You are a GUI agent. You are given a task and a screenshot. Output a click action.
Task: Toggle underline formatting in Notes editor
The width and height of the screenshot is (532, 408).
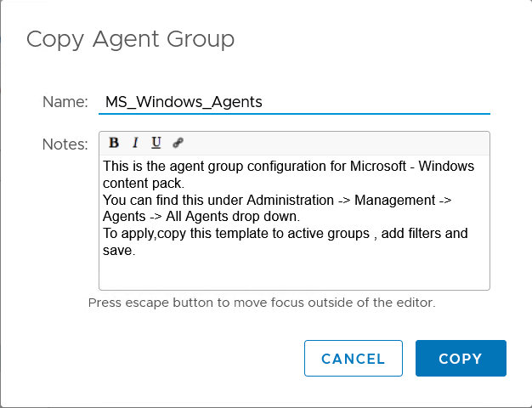point(156,143)
